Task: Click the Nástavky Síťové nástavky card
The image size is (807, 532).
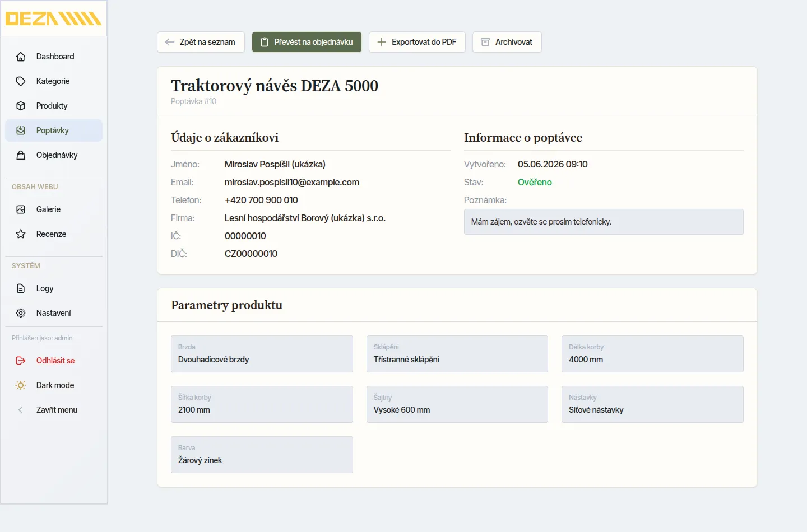Action: (652, 404)
